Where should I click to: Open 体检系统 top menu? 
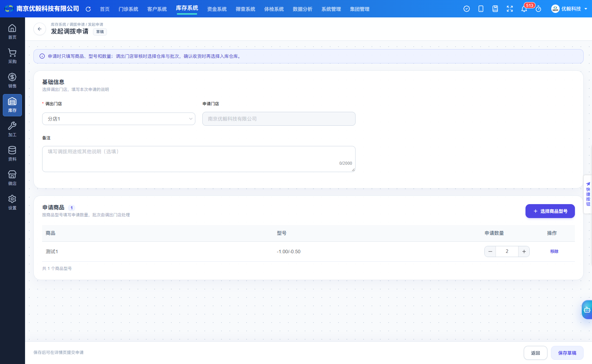pos(274,9)
